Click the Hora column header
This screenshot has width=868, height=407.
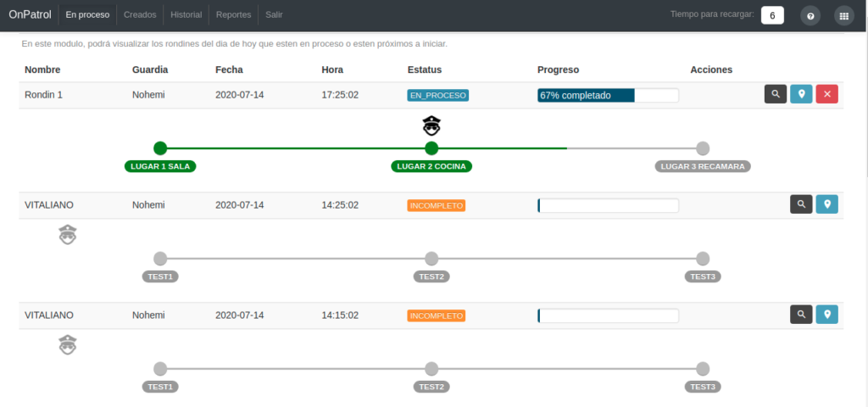[x=332, y=70]
